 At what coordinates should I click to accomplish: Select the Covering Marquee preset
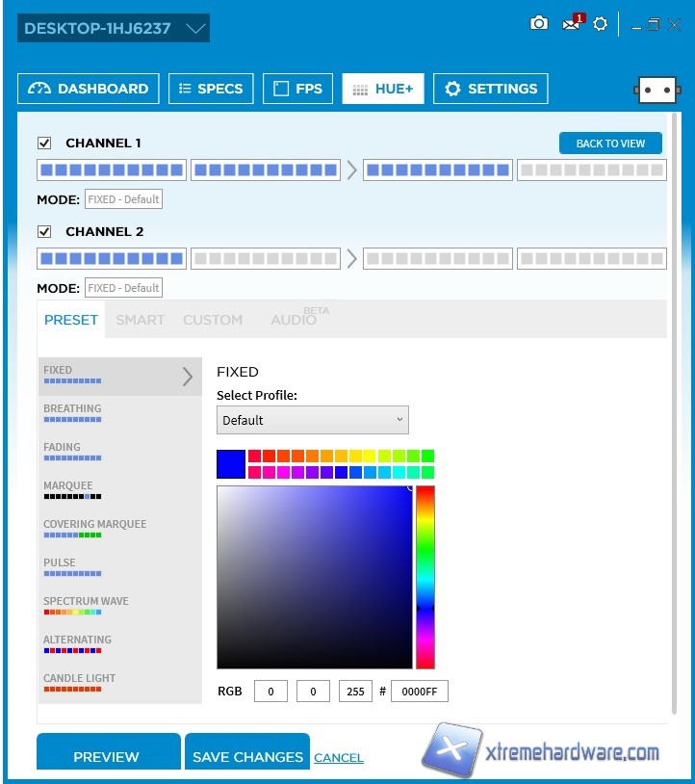click(x=94, y=529)
